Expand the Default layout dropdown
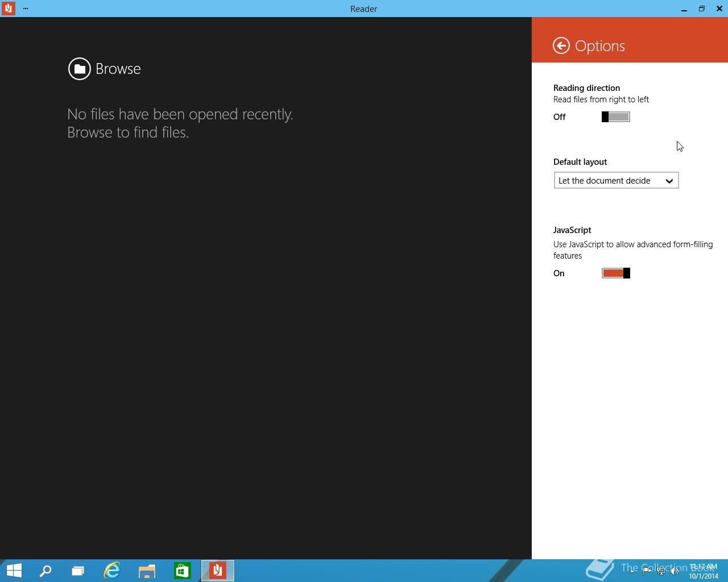The height and width of the screenshot is (582, 728). point(617,181)
